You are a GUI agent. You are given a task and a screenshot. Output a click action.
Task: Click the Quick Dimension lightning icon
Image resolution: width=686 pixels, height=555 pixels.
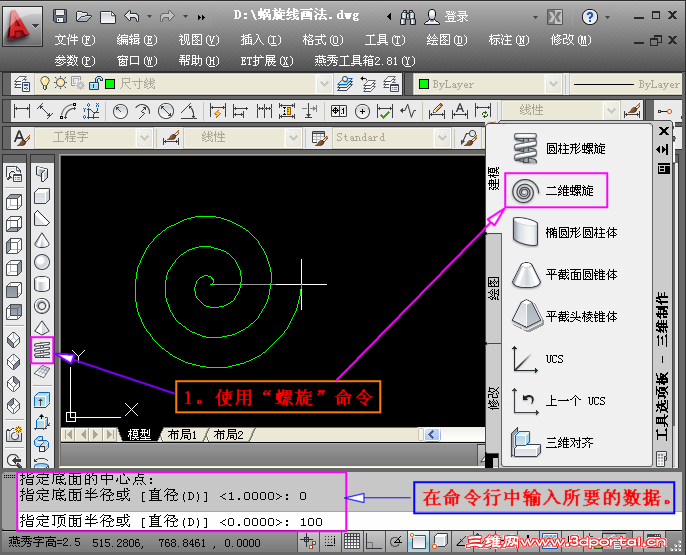(x=217, y=111)
